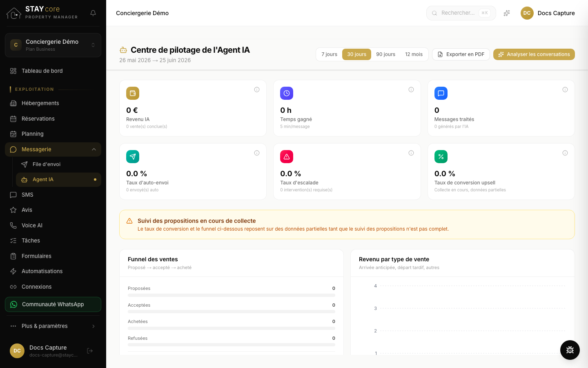Click the 'Refusées' funnel row label

138,338
